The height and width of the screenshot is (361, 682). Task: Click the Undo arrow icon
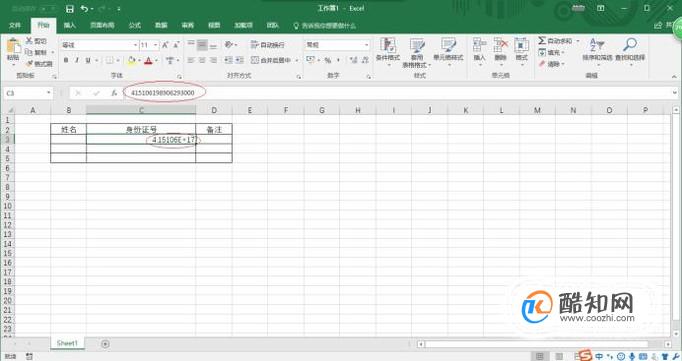pyautogui.click(x=85, y=9)
